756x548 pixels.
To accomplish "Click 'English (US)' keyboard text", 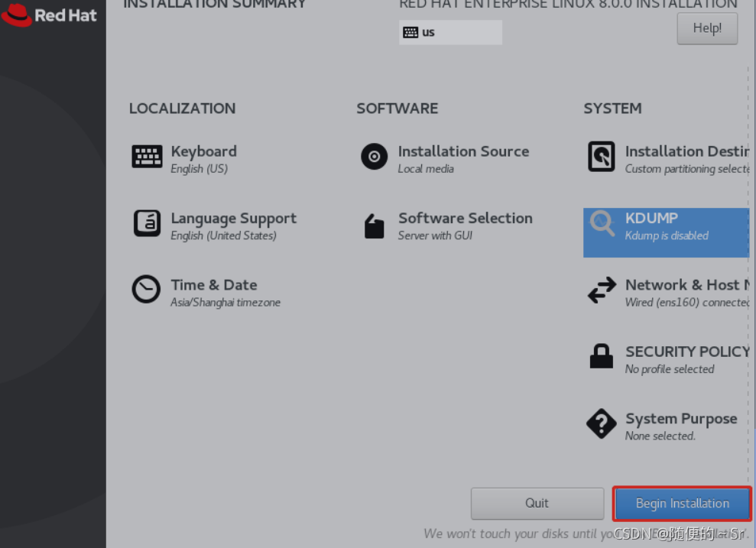I will coord(199,169).
